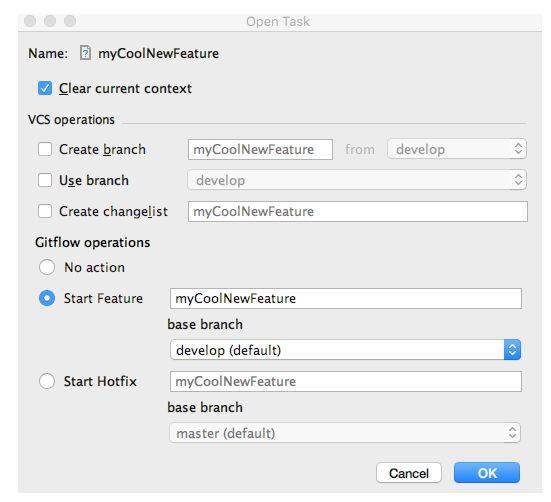
Task: Click the task document icon beside Name
Action: (x=85, y=53)
